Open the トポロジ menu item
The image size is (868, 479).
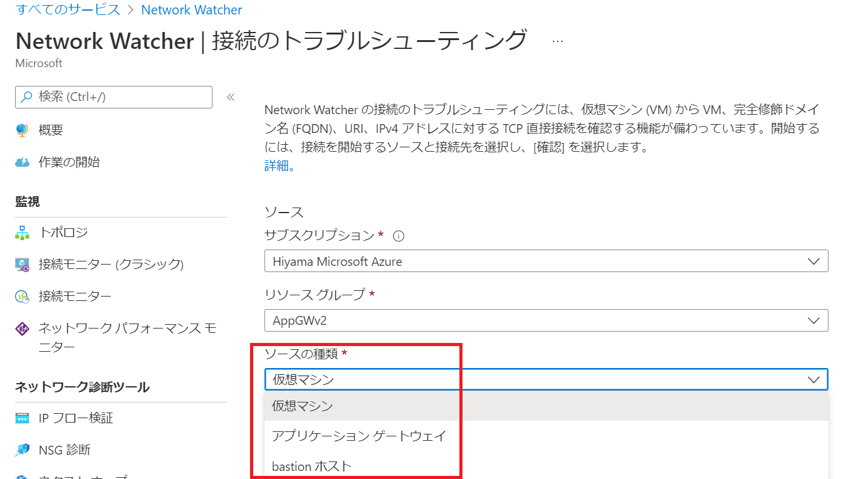tap(63, 233)
